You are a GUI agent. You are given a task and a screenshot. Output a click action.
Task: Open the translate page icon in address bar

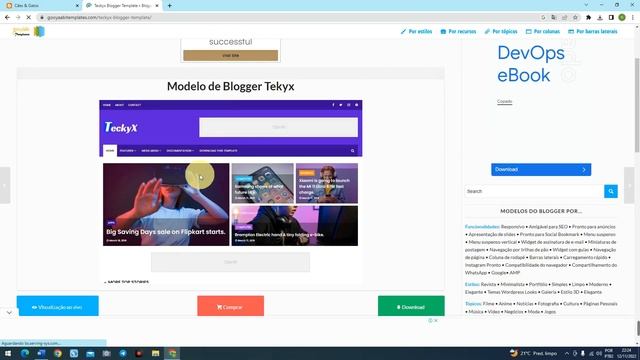click(x=553, y=18)
